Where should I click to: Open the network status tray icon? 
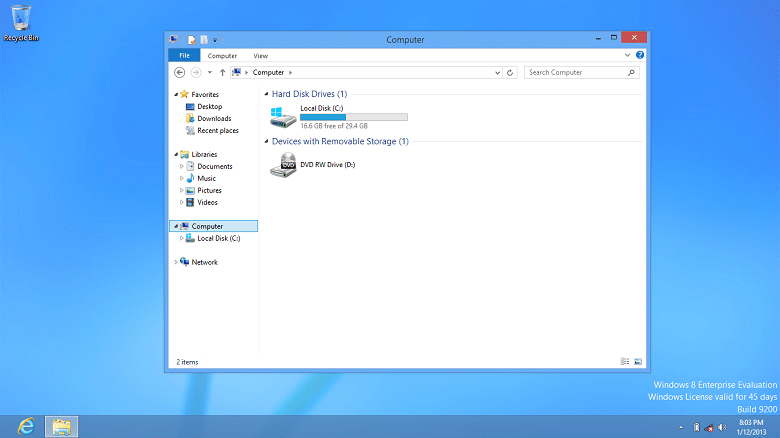tap(709, 428)
